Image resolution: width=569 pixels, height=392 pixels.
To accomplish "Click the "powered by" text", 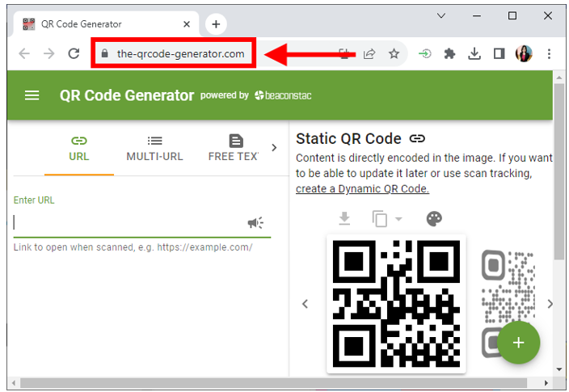I will pyautogui.click(x=224, y=95).
